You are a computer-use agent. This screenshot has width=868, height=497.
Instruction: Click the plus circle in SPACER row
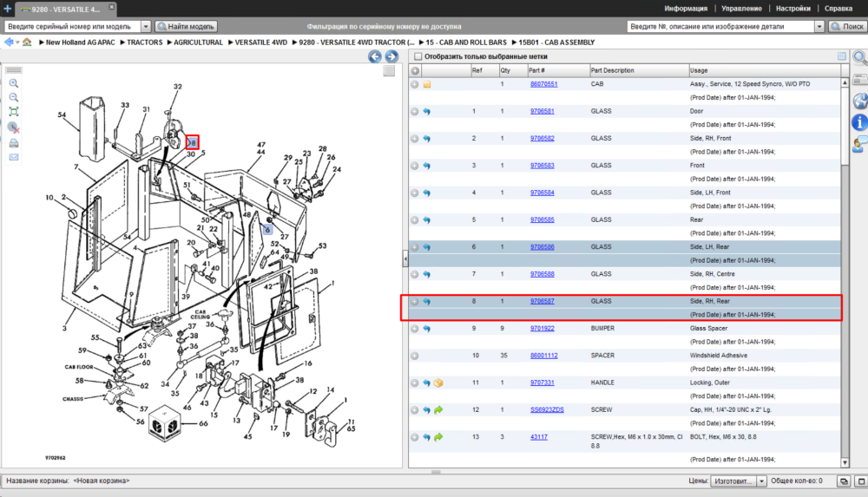[415, 356]
